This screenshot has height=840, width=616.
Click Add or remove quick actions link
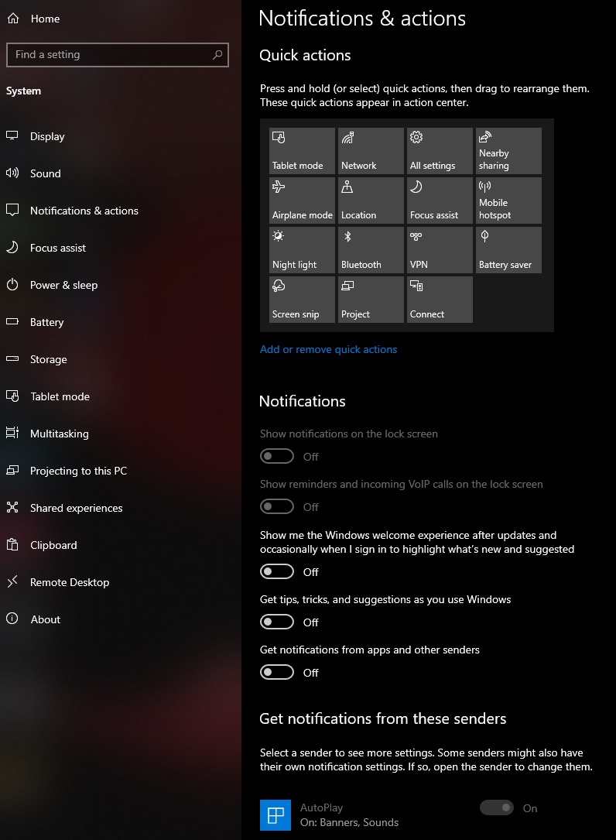click(328, 349)
